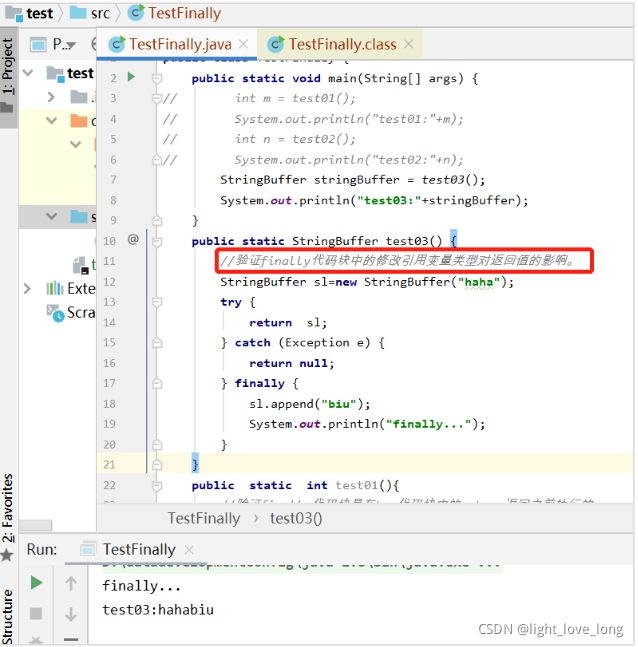Collapse the orange folder node in project tree
Viewport: 638px width, 647px height.
point(51,121)
